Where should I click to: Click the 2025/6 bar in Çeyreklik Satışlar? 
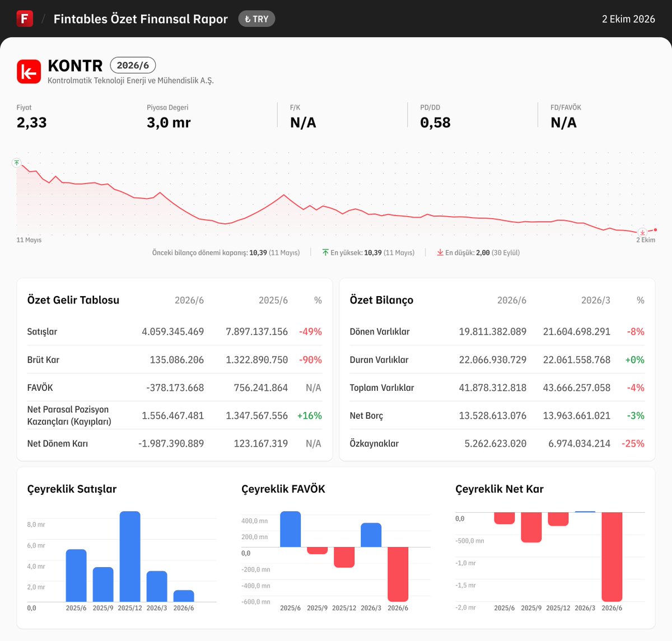(76, 576)
